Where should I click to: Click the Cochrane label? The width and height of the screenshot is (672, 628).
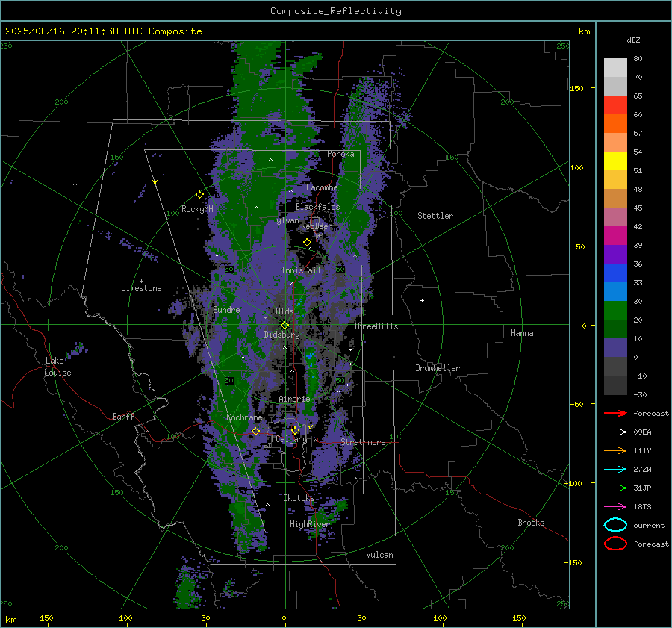click(244, 417)
